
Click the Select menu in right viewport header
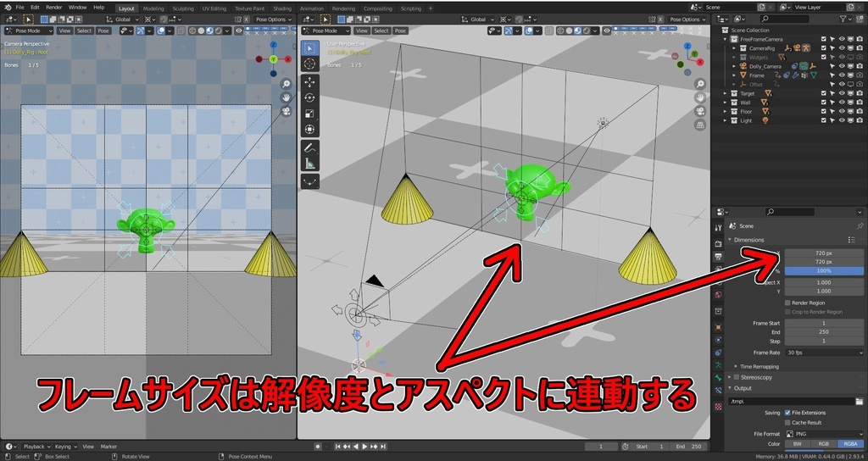pyautogui.click(x=381, y=31)
